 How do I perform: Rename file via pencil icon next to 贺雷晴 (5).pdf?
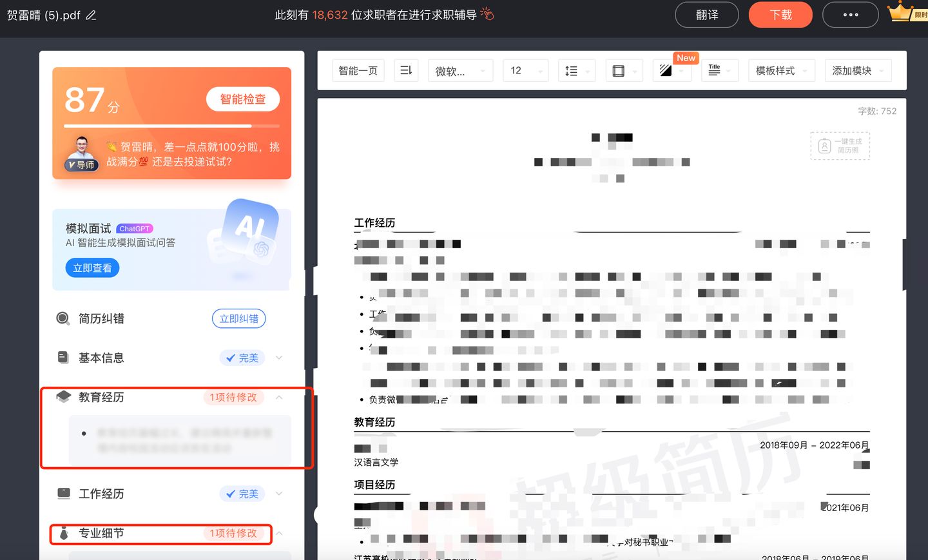click(91, 15)
